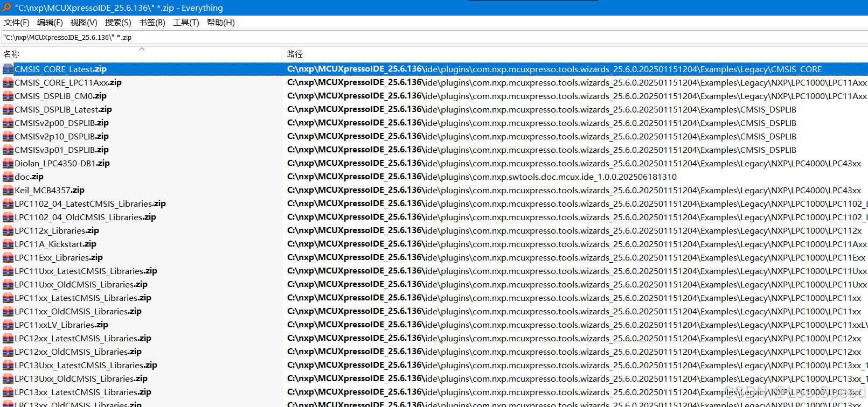Screen dimensions: 868x407
Task: Open the 书签(B) menu
Action: tap(152, 23)
